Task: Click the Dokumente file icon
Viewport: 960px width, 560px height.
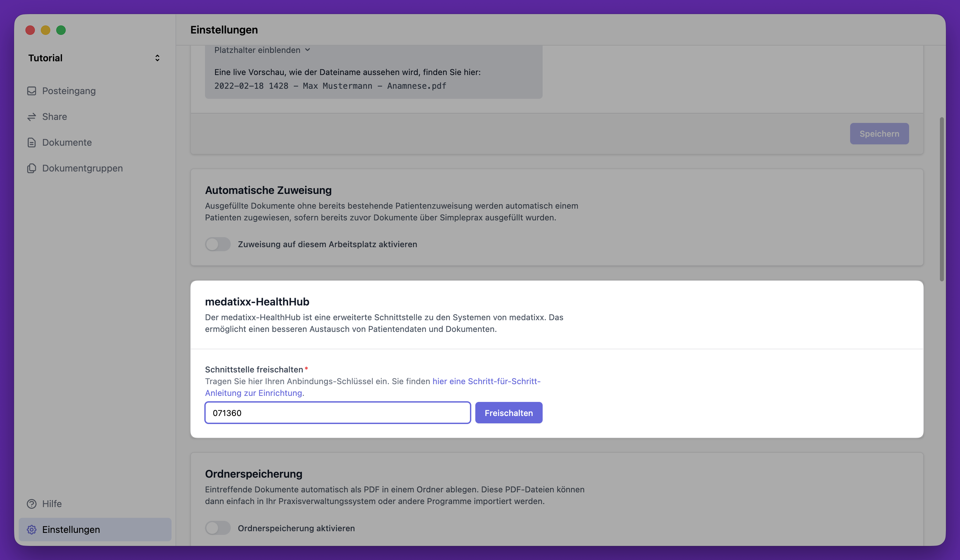Action: 31,142
